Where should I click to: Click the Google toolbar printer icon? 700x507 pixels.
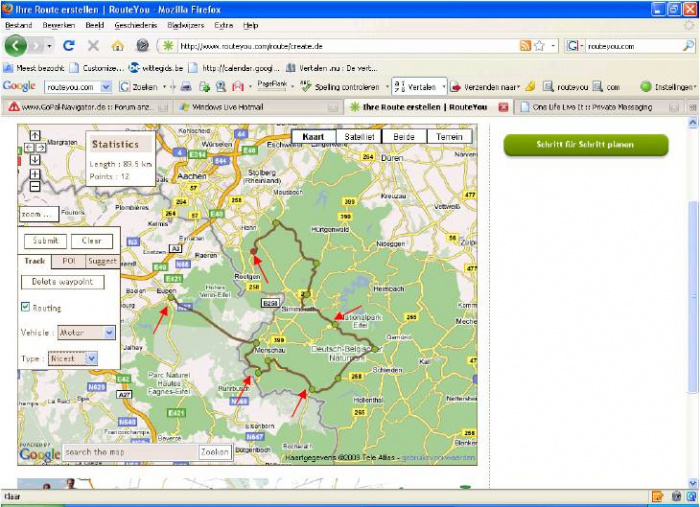coord(186,87)
